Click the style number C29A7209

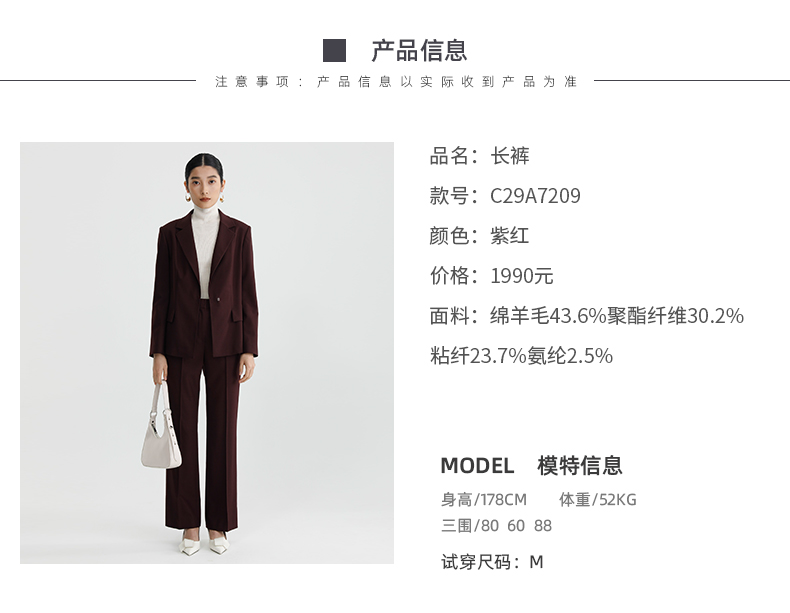coord(535,196)
